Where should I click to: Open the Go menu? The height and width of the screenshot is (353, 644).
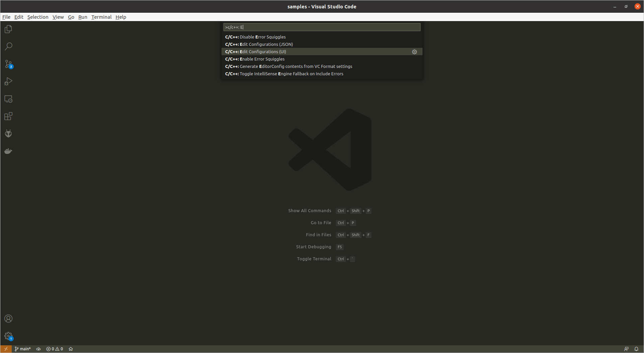point(71,17)
